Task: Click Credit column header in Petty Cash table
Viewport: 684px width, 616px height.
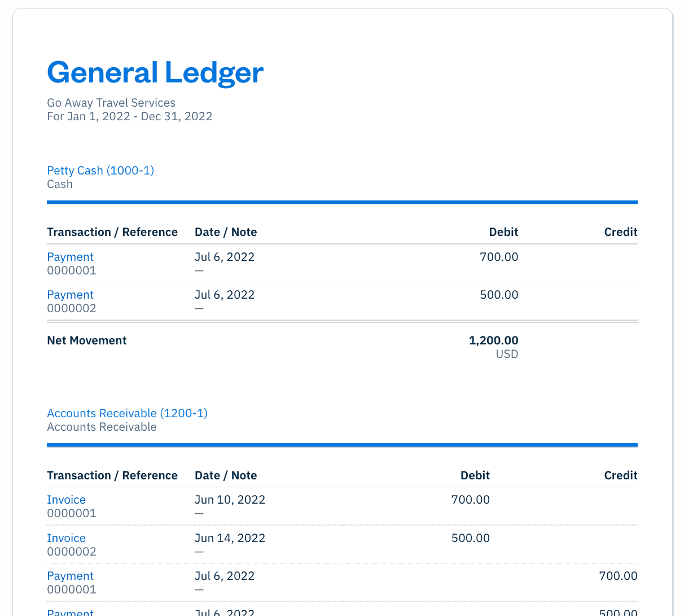Action: 620,232
